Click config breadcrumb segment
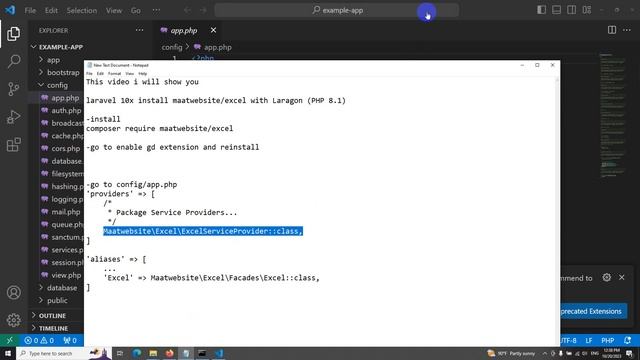 pos(171,47)
